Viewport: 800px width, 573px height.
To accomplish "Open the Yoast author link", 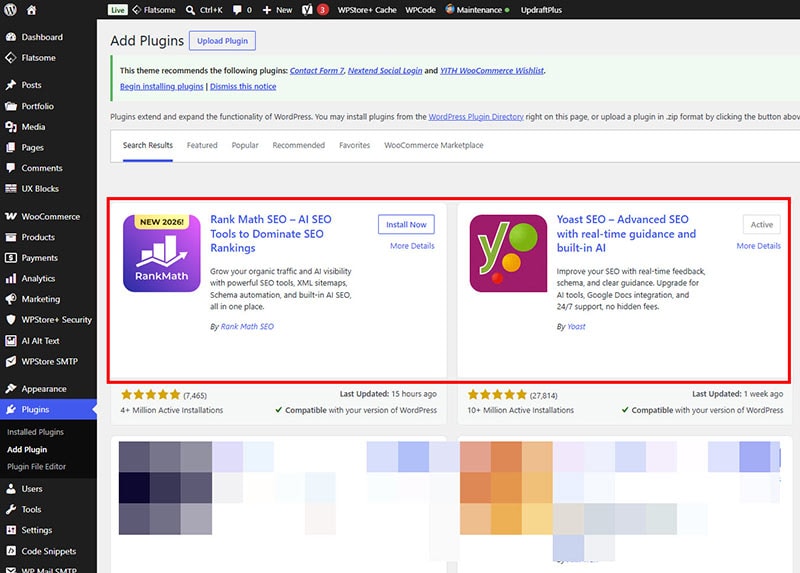I will (577, 326).
